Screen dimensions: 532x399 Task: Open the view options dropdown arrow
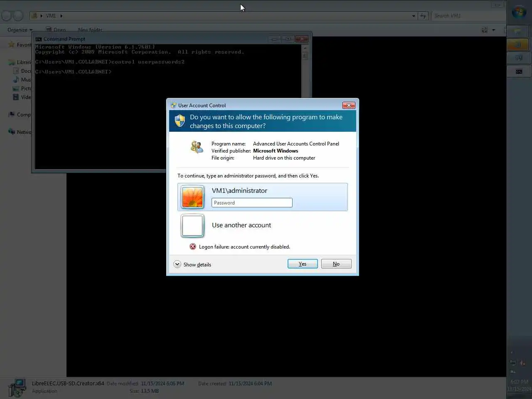coord(494,30)
